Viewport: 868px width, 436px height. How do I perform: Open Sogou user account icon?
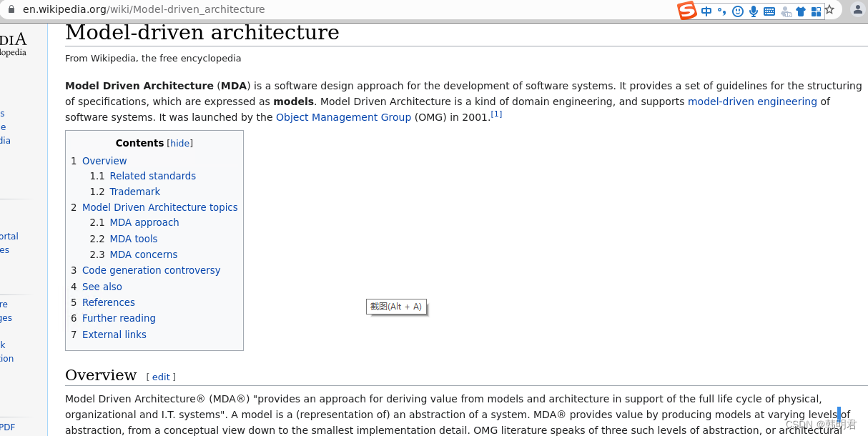(786, 11)
